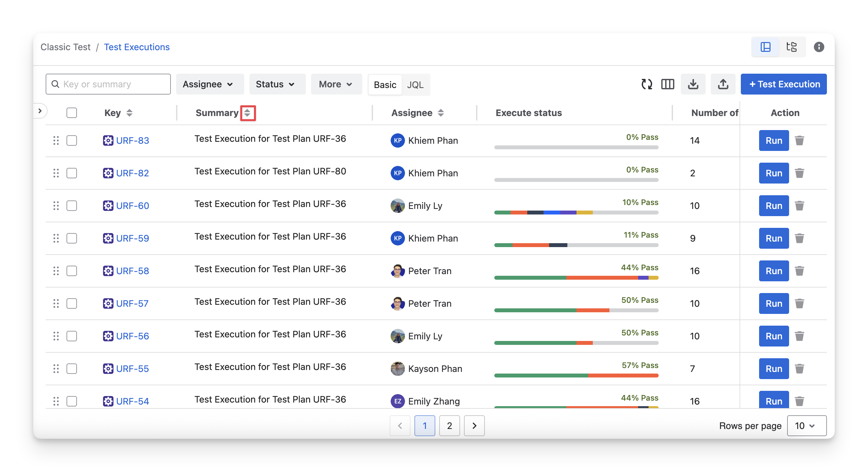Switch to tree structure view icon
The width and height of the screenshot is (868, 472).
pos(791,47)
